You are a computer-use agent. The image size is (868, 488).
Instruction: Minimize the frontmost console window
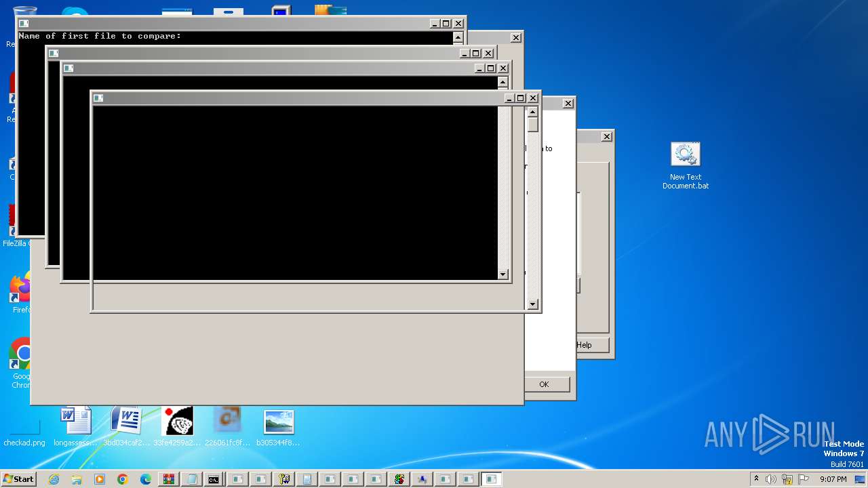(509, 98)
